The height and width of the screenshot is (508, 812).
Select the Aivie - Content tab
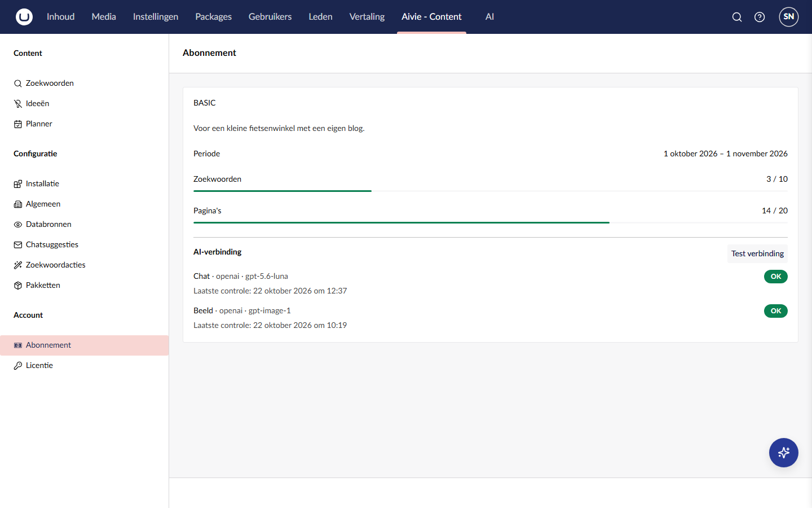click(x=431, y=17)
